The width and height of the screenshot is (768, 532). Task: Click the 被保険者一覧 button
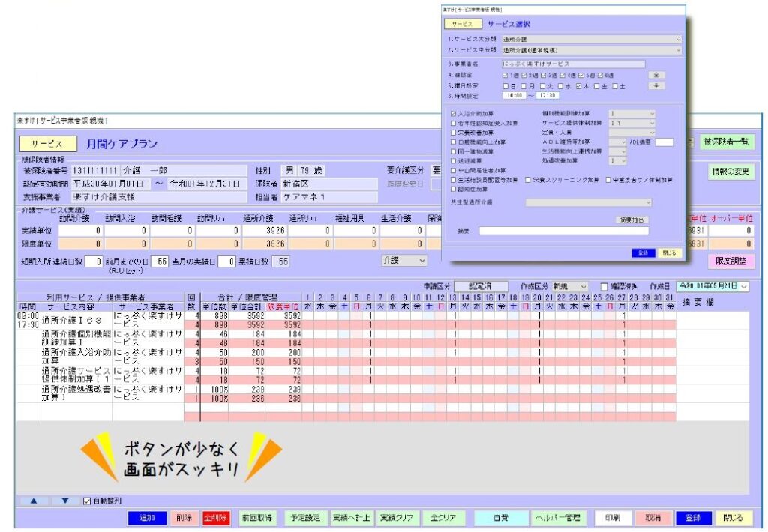[727, 142]
